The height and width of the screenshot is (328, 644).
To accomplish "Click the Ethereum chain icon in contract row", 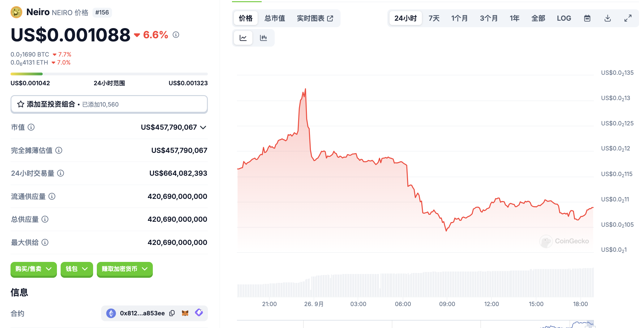I will (x=111, y=313).
